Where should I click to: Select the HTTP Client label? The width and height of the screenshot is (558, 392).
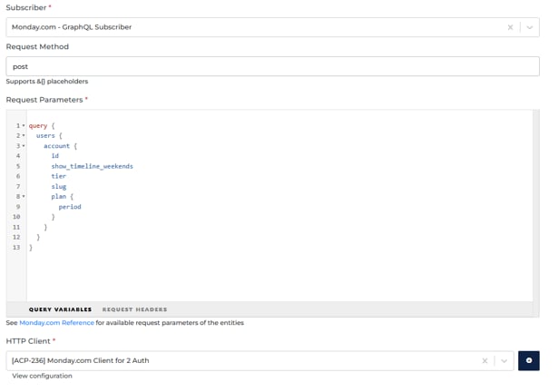tap(28, 341)
